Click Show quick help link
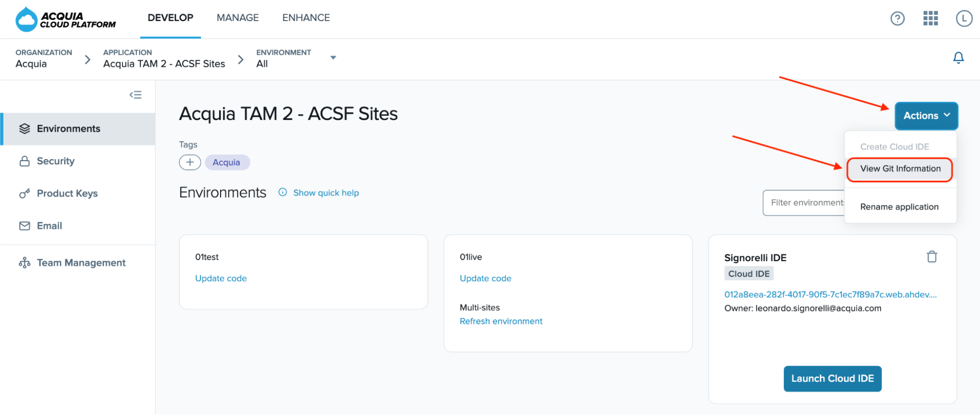Viewport: 980px width, 415px height. (326, 193)
